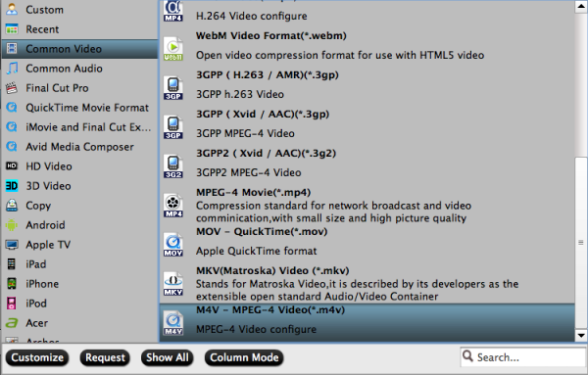588x375 pixels.
Task: Click the scroll up arrow of format list
Action: [x=581, y=7]
